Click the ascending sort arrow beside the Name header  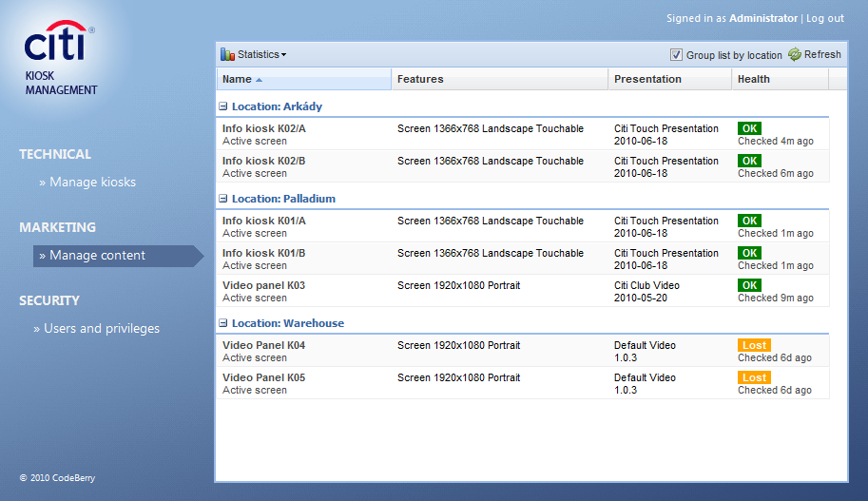(259, 80)
